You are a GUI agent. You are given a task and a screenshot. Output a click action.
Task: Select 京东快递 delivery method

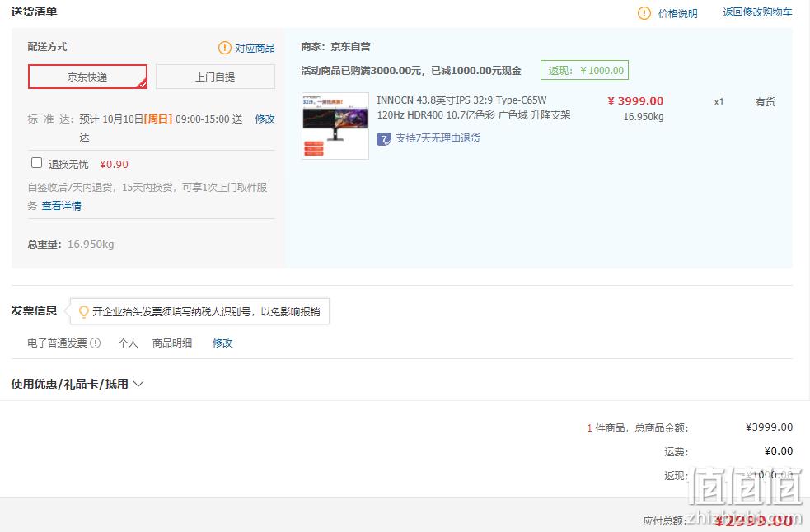[x=87, y=77]
